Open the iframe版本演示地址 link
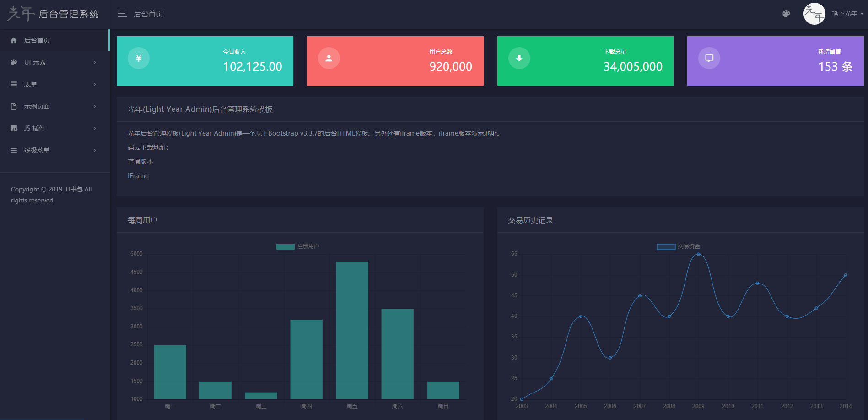Image resolution: width=868 pixels, height=420 pixels. point(468,133)
